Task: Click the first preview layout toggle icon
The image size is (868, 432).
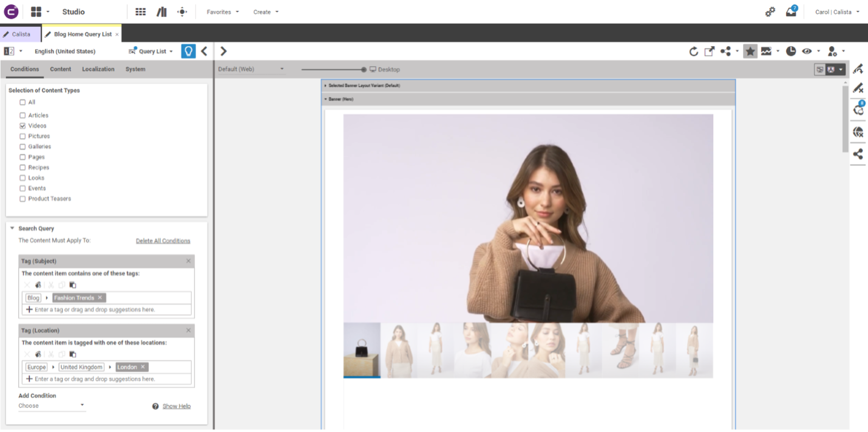Action: pyautogui.click(x=820, y=70)
